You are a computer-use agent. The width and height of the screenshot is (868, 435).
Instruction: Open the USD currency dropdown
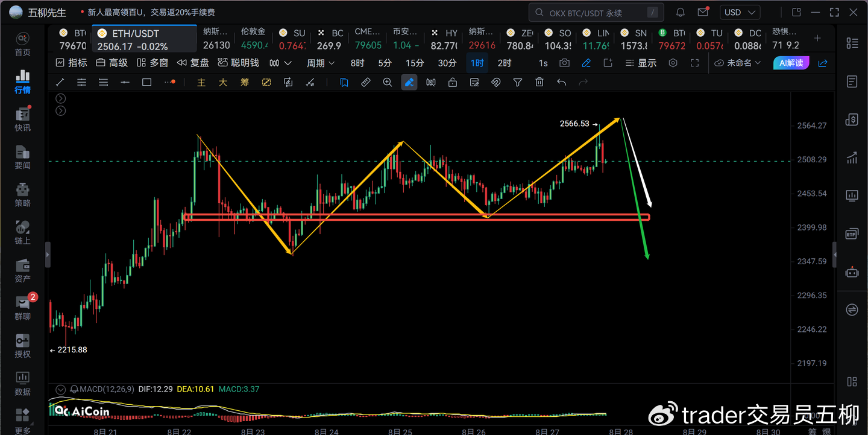[741, 12]
